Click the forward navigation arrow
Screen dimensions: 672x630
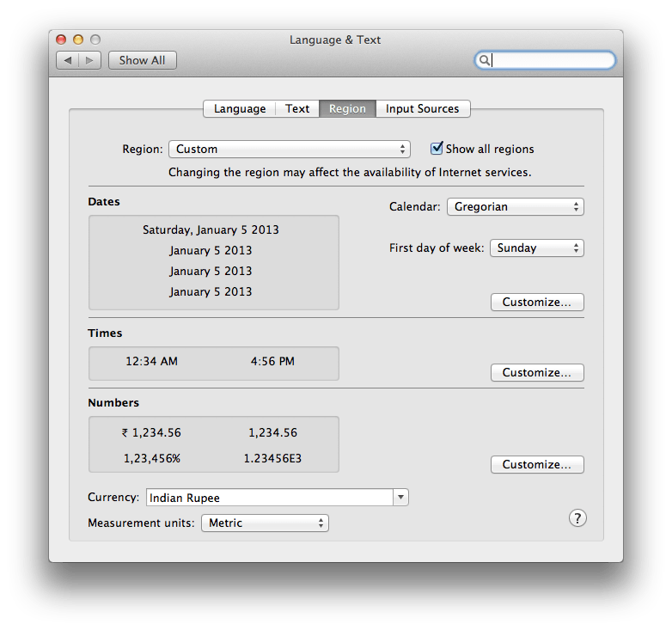(89, 60)
